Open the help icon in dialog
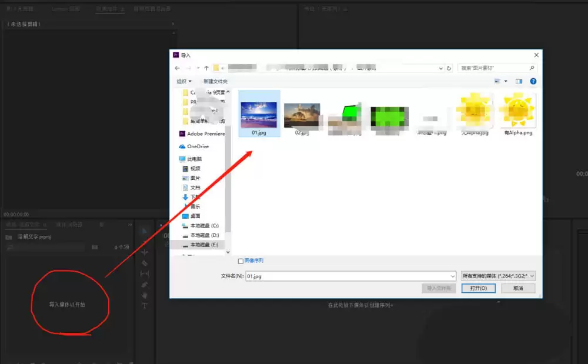The width and height of the screenshot is (588, 364). [533, 81]
